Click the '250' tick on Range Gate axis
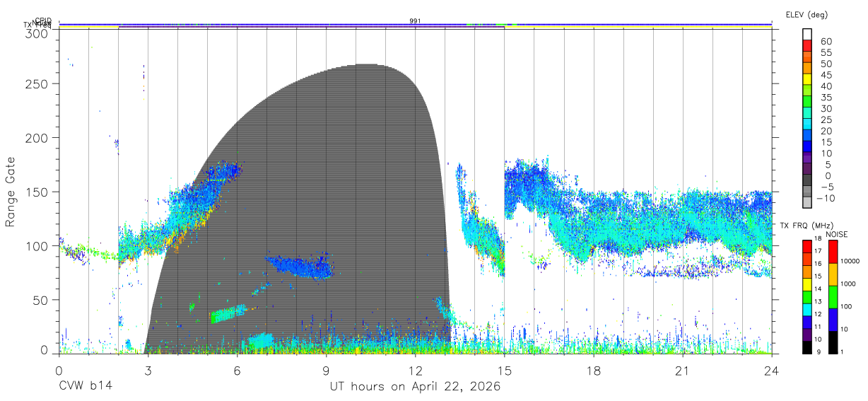This screenshot has height=401, width=868. pyautogui.click(x=37, y=83)
